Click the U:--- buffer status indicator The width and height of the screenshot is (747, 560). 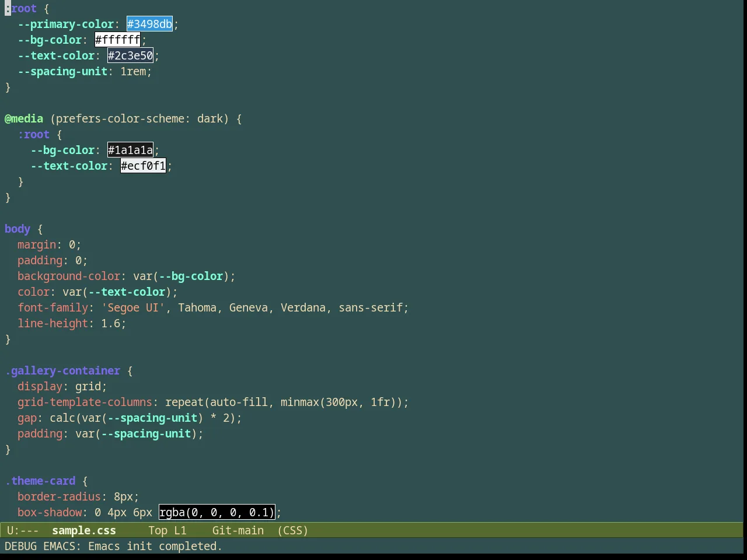coord(23,530)
